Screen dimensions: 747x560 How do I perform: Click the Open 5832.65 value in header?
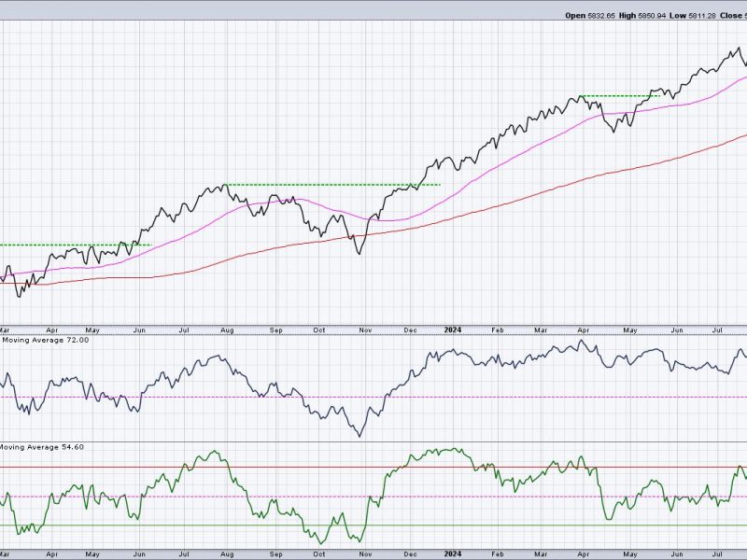click(590, 16)
